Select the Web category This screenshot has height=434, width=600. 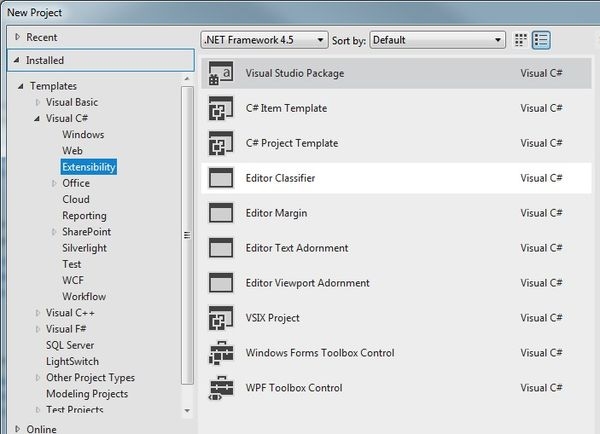point(72,151)
